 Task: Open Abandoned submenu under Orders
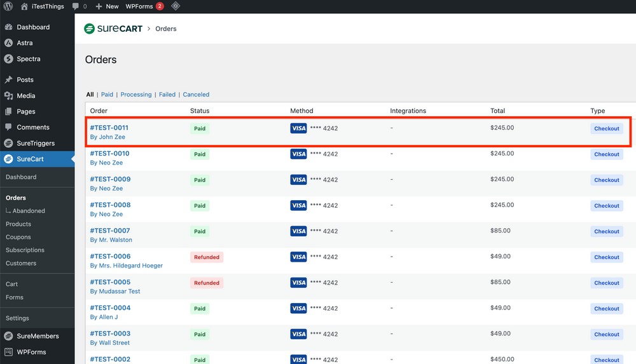click(x=29, y=211)
